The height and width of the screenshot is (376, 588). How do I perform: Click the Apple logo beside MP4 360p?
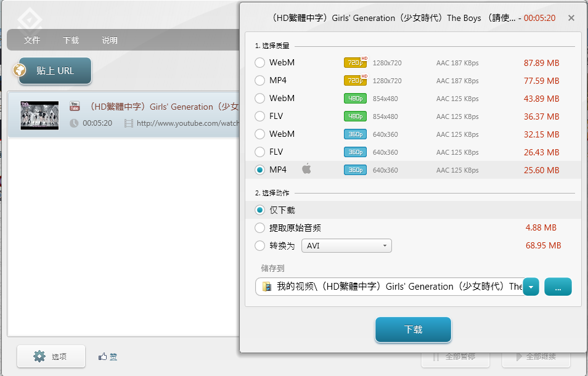click(x=306, y=169)
